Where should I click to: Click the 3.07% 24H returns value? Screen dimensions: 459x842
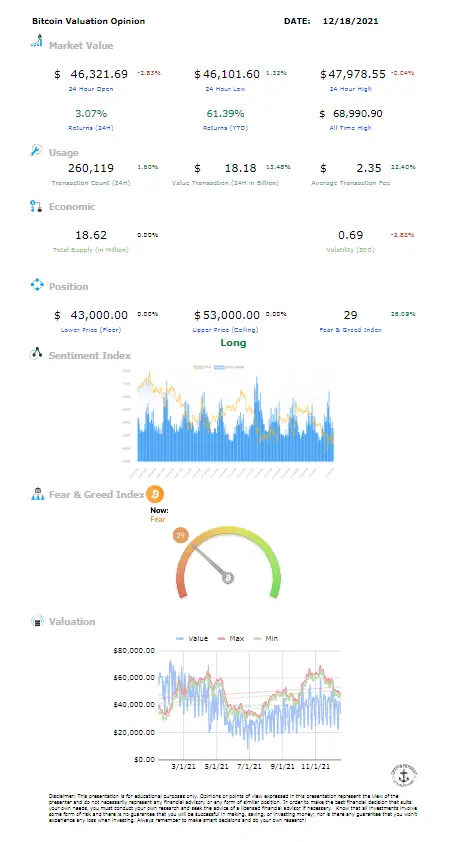(91, 113)
